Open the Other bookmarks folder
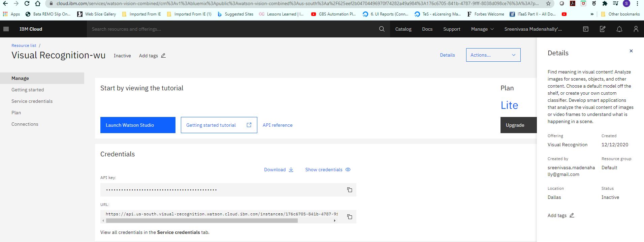644x242 pixels. (620, 14)
